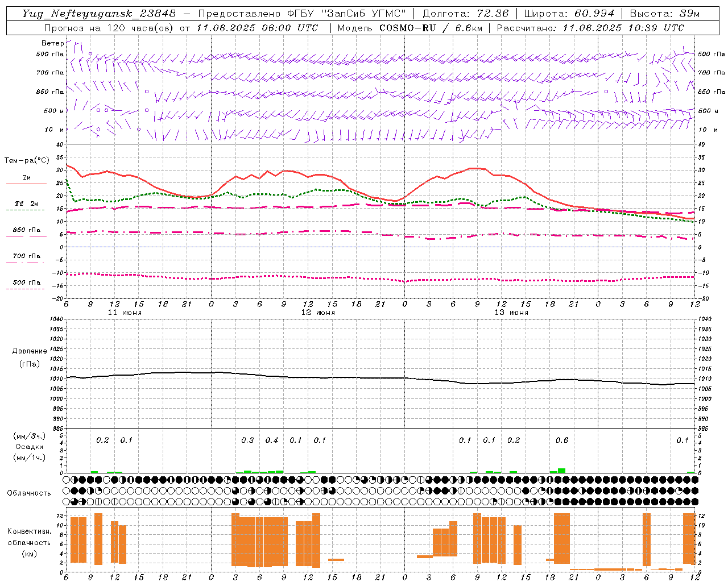728x582 pixels.
Task: Click the Облачность cloud cover label
Action: pos(29,493)
